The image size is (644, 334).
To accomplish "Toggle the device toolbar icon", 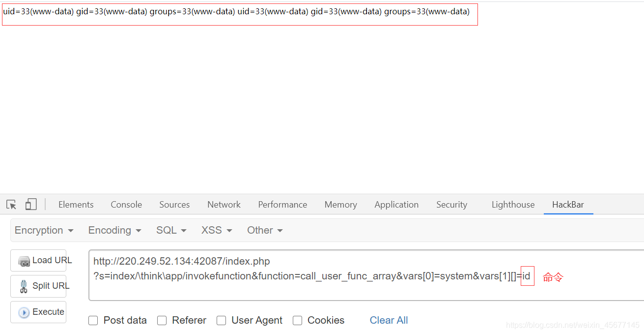I will pyautogui.click(x=31, y=205).
